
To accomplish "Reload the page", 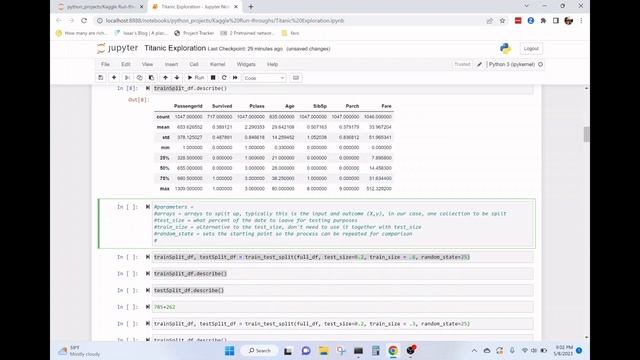I will click(84, 20).
